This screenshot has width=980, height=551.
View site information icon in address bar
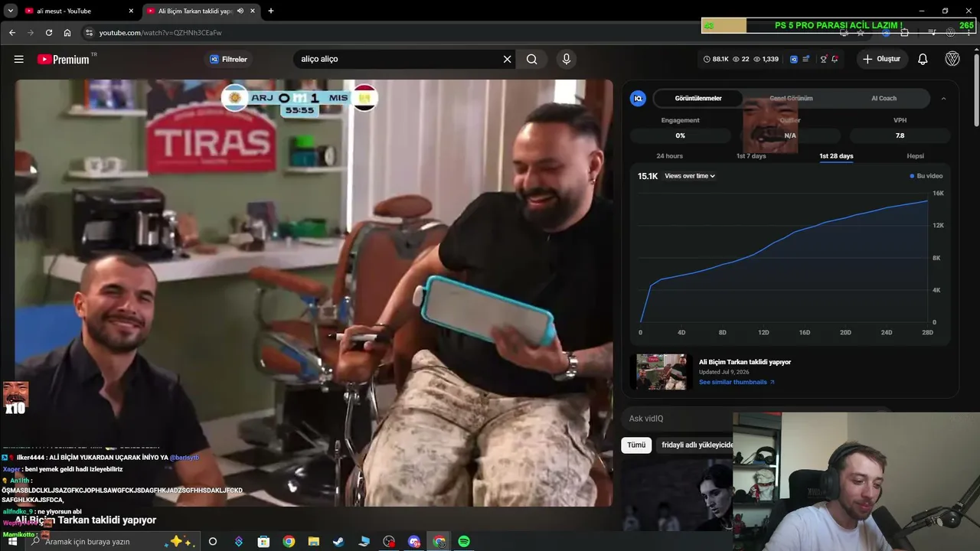[x=89, y=32]
